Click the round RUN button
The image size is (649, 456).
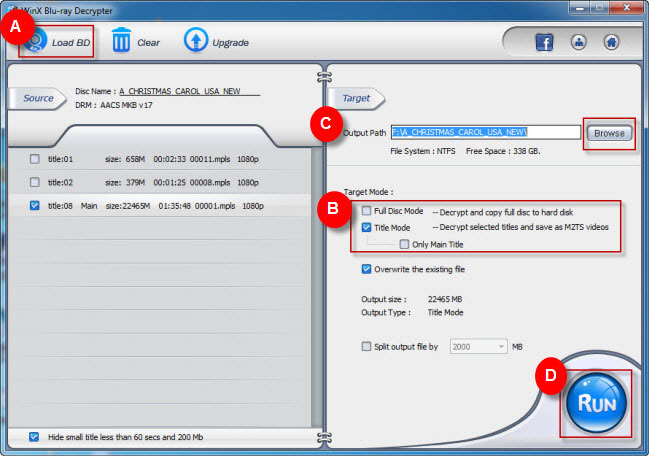(596, 403)
